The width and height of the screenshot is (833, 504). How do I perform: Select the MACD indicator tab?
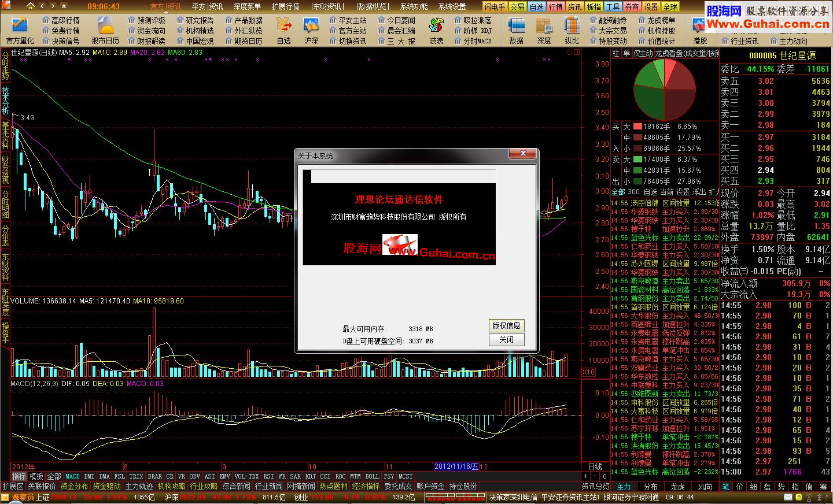click(72, 476)
